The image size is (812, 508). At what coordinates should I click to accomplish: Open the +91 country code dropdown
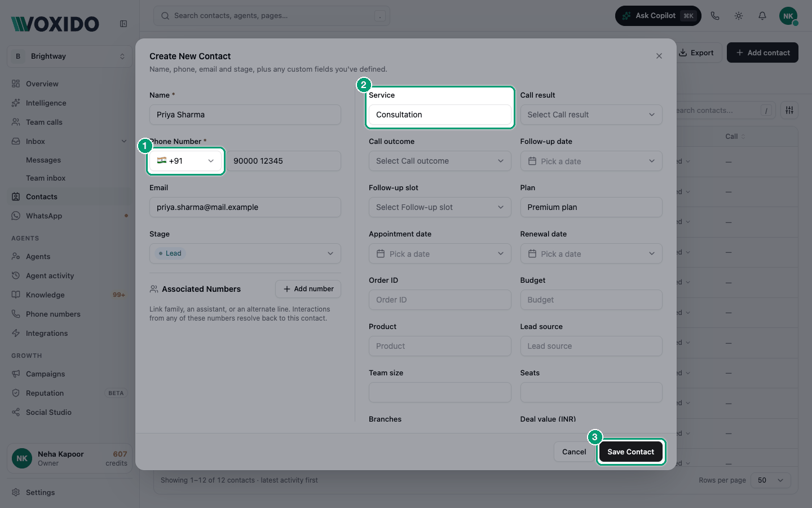click(x=186, y=161)
